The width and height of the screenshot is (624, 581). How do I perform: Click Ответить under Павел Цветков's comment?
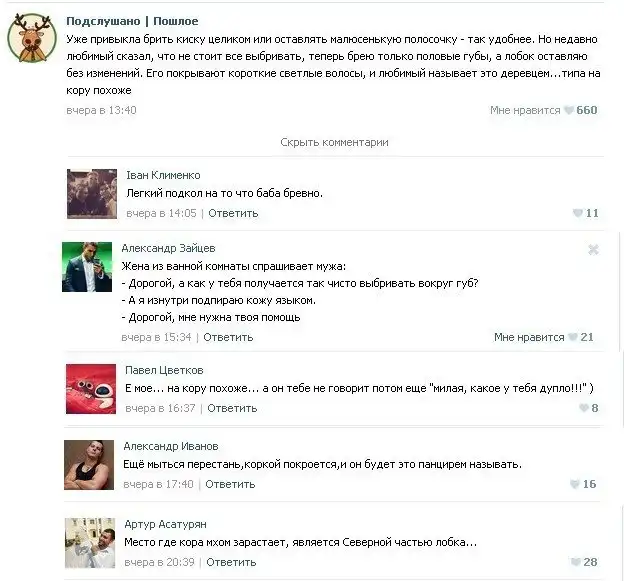pyautogui.click(x=232, y=408)
